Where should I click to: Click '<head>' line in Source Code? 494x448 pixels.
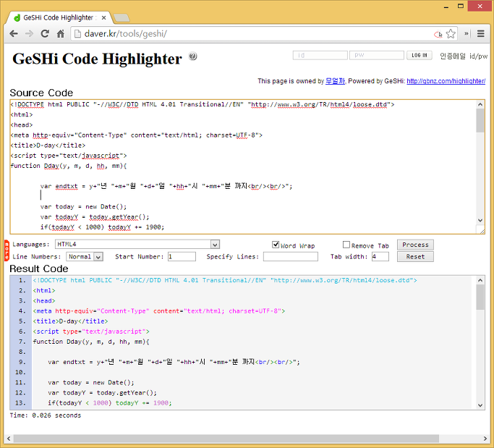pos(22,125)
